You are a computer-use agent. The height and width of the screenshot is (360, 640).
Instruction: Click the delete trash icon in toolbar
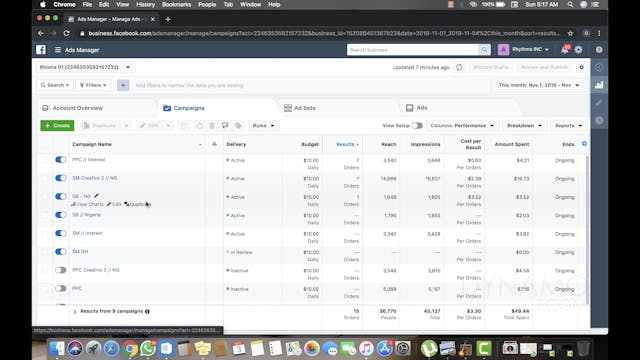[212, 126]
